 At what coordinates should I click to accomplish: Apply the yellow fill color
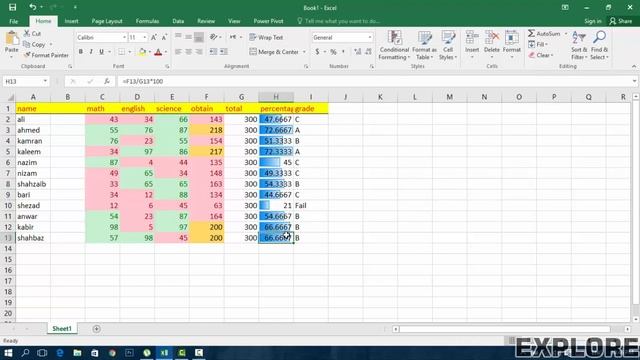pos(142,52)
